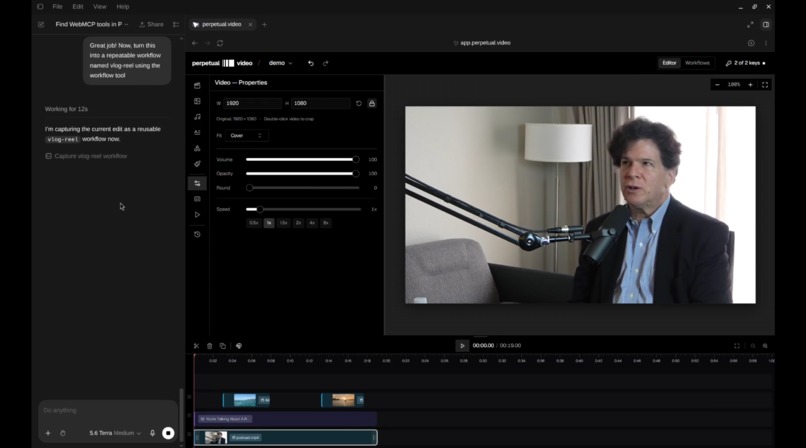Click the height field showing 1080

coord(321,103)
